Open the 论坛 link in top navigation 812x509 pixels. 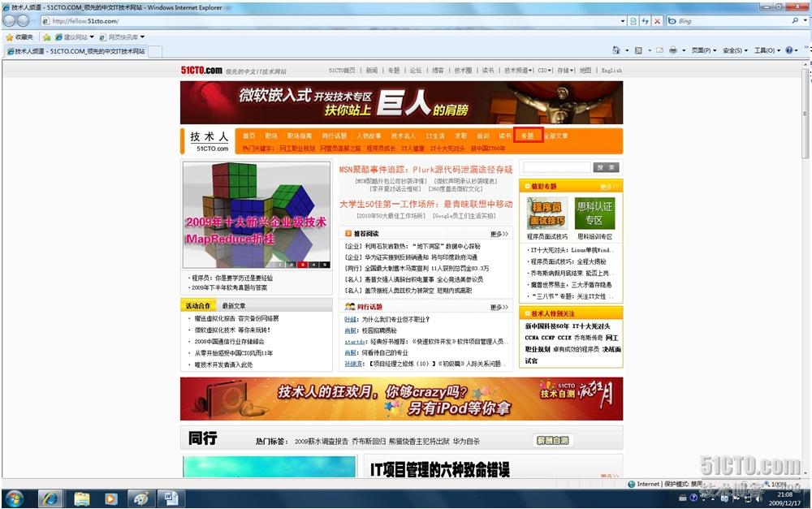pyautogui.click(x=416, y=71)
